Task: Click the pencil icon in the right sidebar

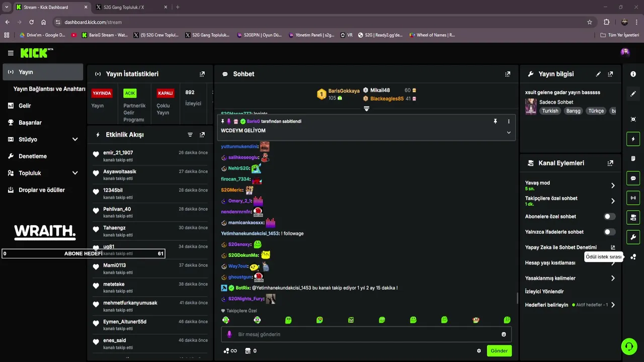Action: point(633,94)
